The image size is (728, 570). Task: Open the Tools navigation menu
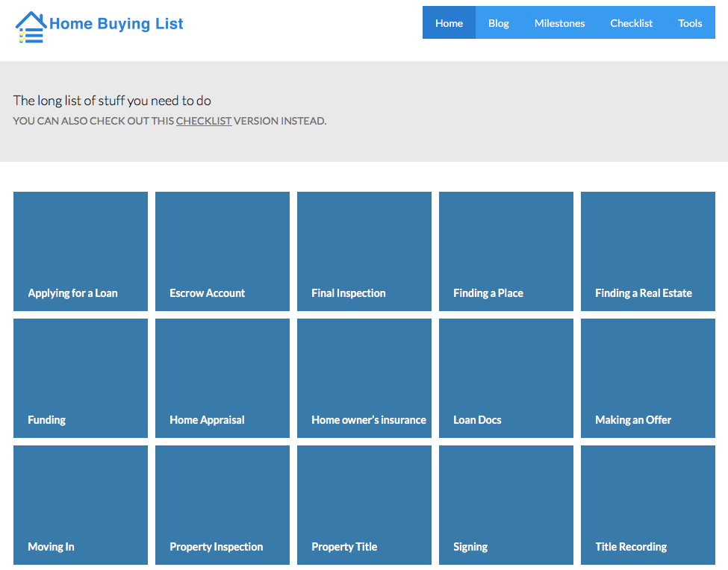689,23
